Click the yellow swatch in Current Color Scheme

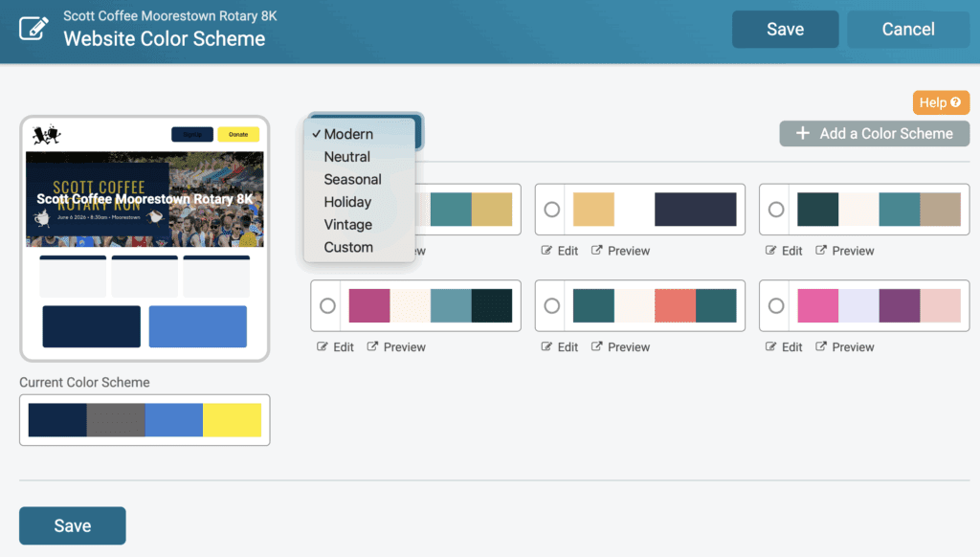pos(232,420)
